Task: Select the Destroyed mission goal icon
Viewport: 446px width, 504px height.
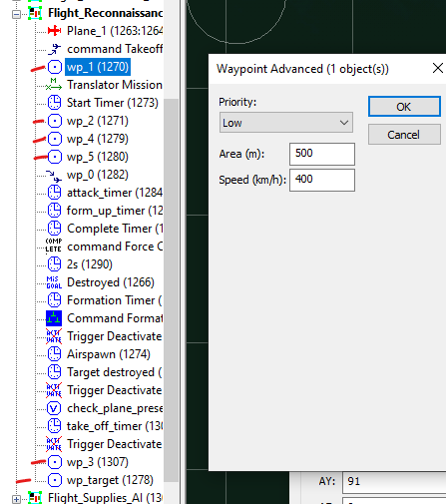Action: click(54, 282)
